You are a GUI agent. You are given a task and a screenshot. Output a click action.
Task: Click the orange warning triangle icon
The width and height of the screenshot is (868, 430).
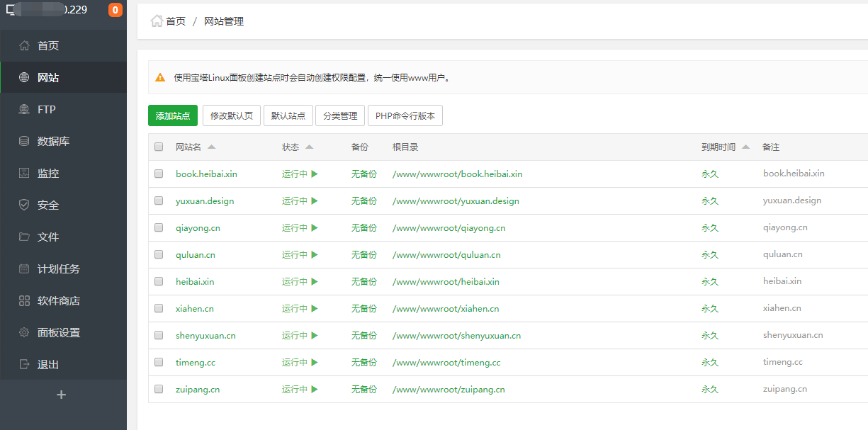(x=161, y=77)
